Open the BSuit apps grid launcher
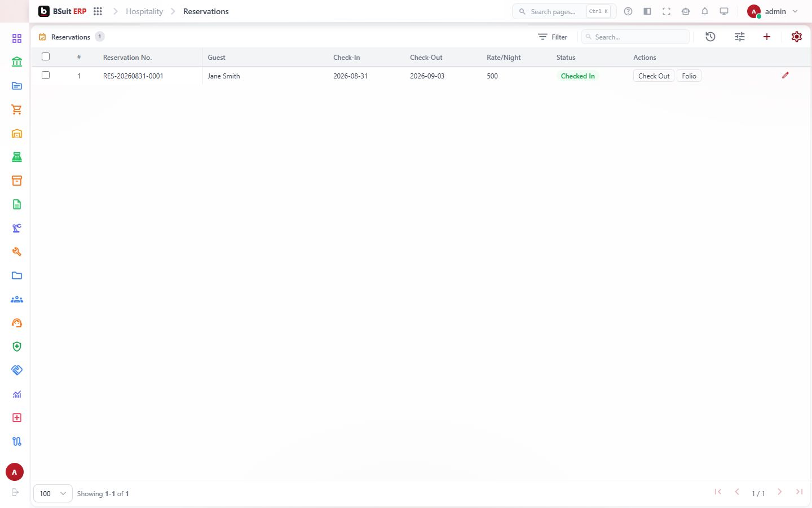This screenshot has height=508, width=812. click(98, 11)
